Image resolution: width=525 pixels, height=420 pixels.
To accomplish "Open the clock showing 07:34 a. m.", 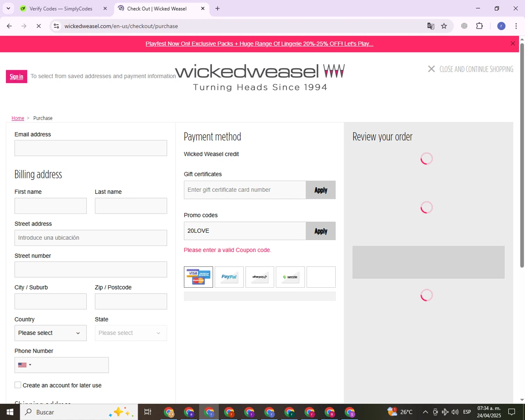I will pos(489,412).
